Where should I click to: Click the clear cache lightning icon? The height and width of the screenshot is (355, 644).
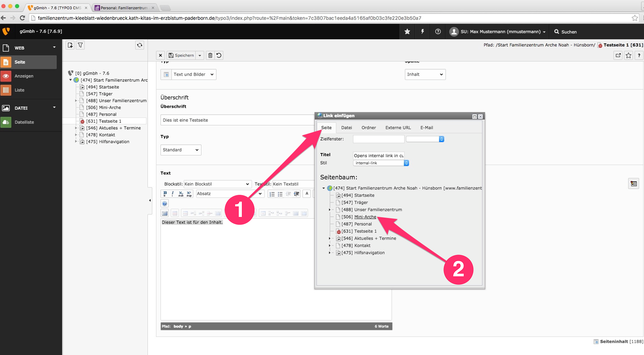[x=422, y=32]
